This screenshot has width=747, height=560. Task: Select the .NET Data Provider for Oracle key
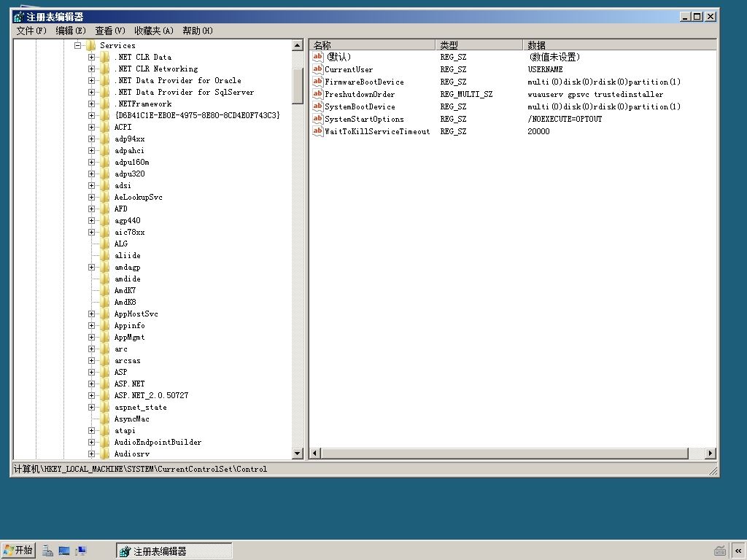tap(178, 80)
